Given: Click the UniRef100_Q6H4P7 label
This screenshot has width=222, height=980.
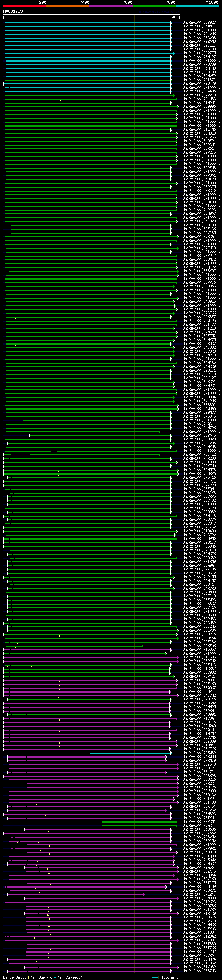Looking at the screenshot, I should pyautogui.click(x=199, y=57).
